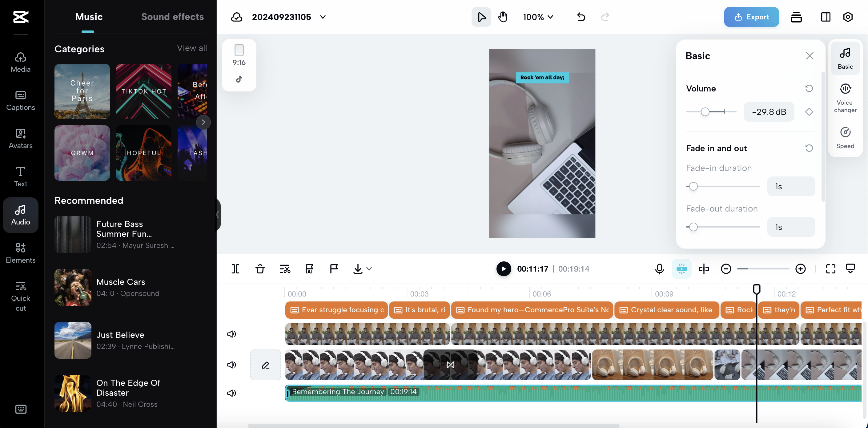Click the Export button

click(751, 17)
